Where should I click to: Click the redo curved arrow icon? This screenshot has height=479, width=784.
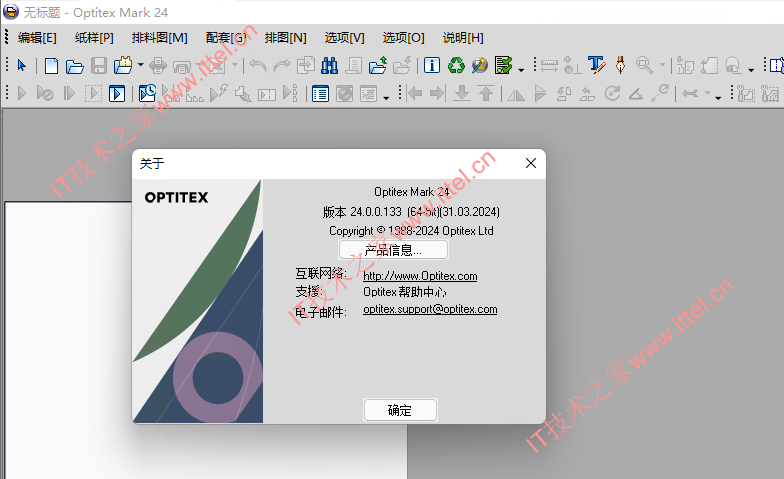[x=282, y=66]
